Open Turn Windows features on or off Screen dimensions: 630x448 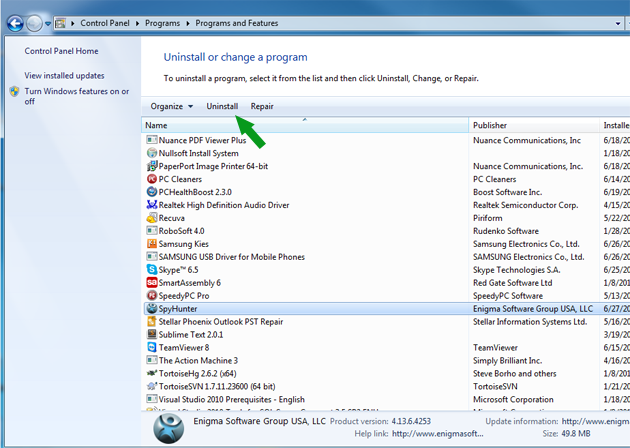77,96
